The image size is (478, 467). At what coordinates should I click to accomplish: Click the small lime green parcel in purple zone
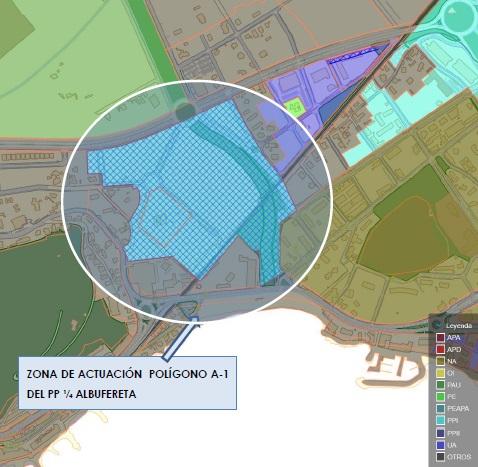pyautogui.click(x=293, y=107)
